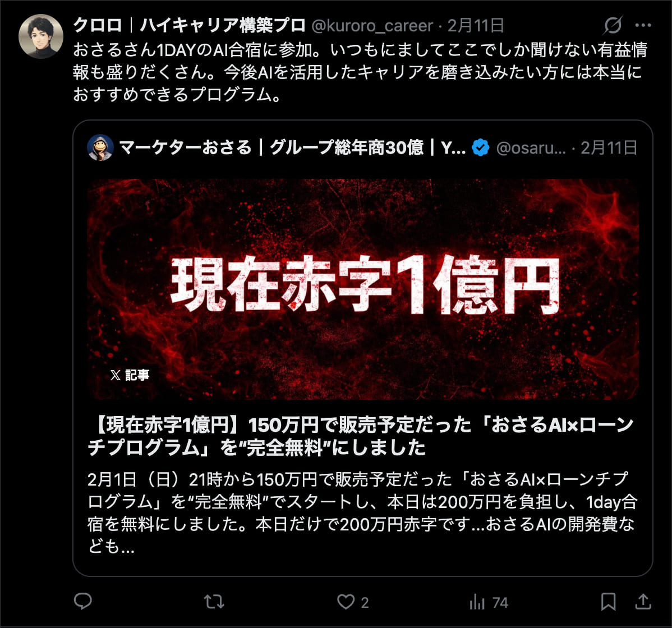This screenshot has height=628, width=672.
Task: Open @kuroro_career handle link
Action: pyautogui.click(x=372, y=26)
